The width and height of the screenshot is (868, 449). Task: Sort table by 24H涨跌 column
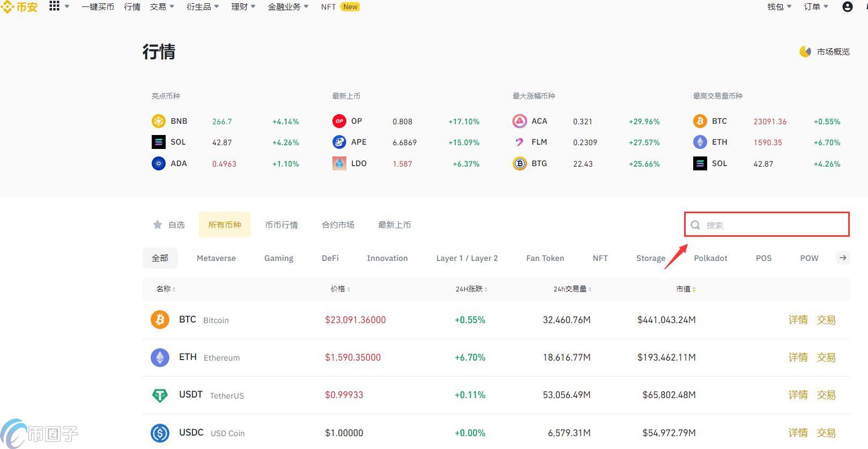[471, 289]
